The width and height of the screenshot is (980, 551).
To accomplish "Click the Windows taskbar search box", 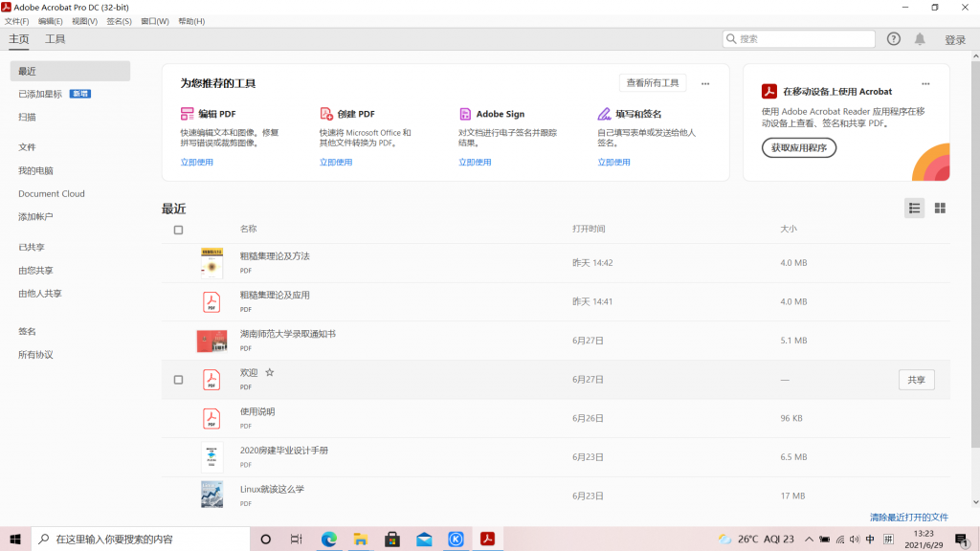I will point(141,540).
